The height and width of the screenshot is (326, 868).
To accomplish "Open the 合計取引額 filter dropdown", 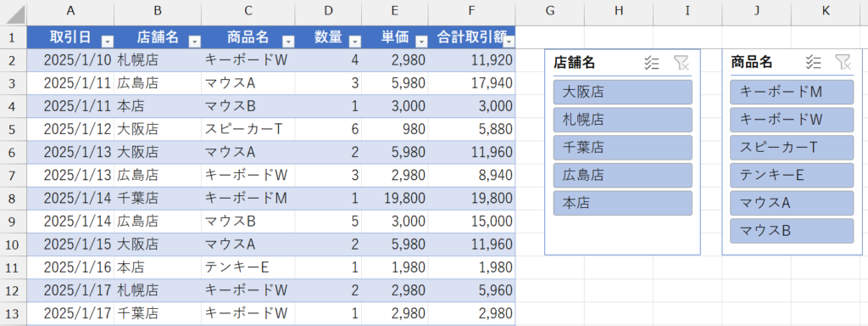I will (x=509, y=42).
